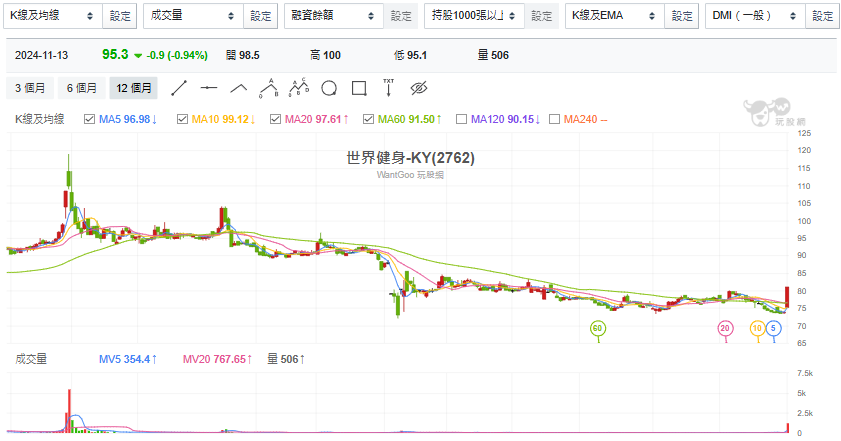This screenshot has height=441, width=841.
Task: Click the closing price 95.3
Action: coord(115,55)
